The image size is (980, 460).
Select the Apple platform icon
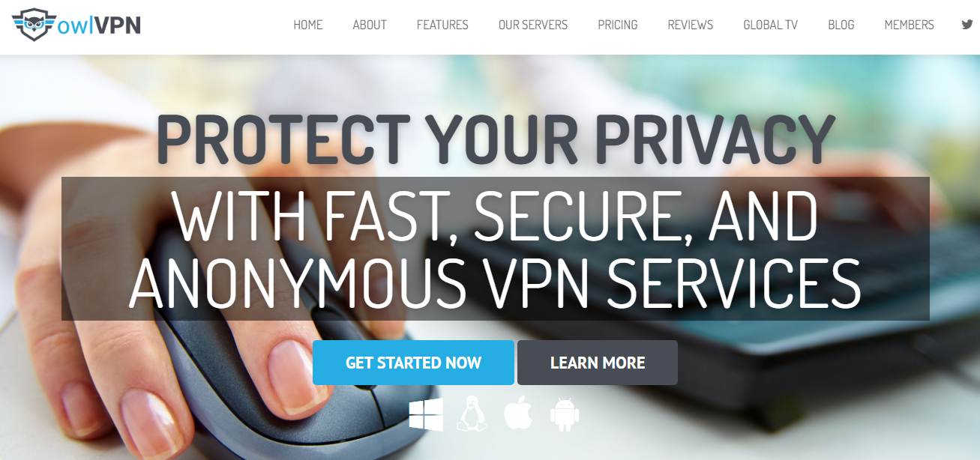click(x=518, y=414)
